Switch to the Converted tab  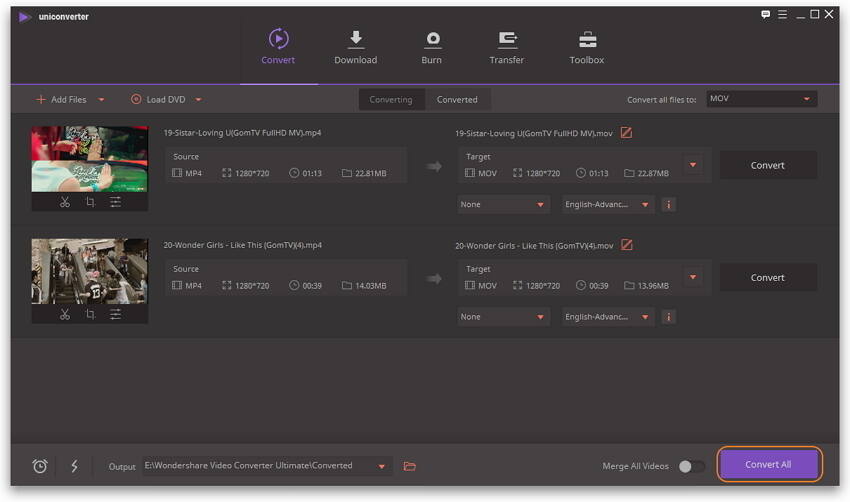[x=457, y=99]
